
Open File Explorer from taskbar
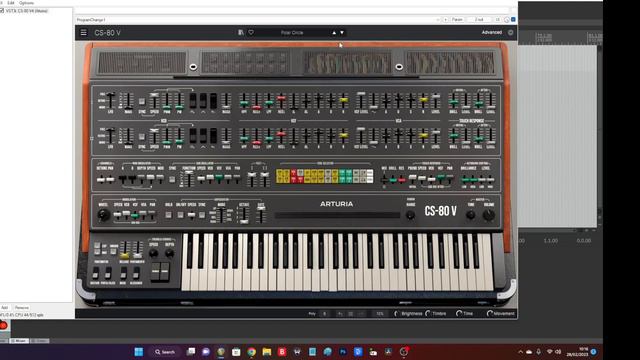click(x=267, y=352)
